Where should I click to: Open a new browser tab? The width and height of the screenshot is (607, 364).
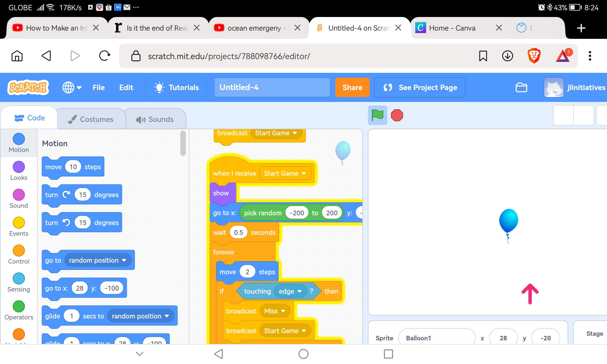pos(581,28)
